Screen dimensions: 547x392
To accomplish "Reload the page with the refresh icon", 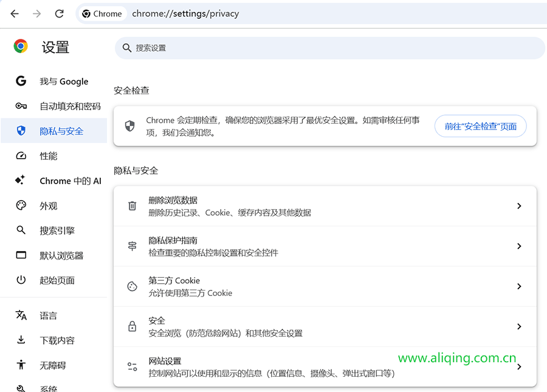I will [x=60, y=13].
